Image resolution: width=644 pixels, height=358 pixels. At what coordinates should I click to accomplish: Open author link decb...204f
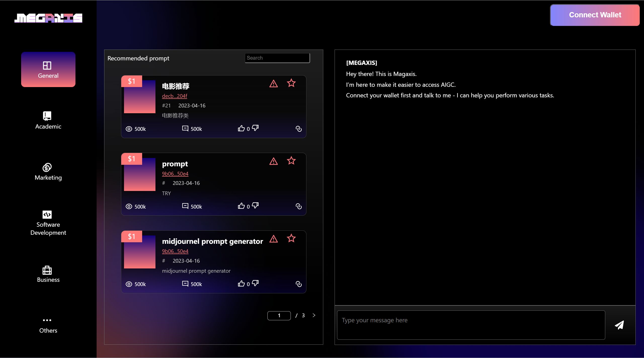[175, 96]
